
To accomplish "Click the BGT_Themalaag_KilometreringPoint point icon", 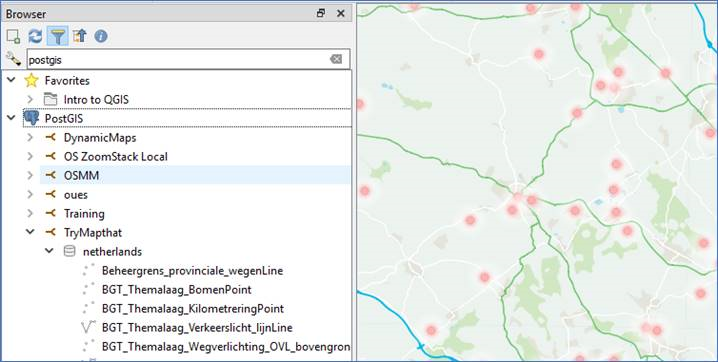I will 88,308.
